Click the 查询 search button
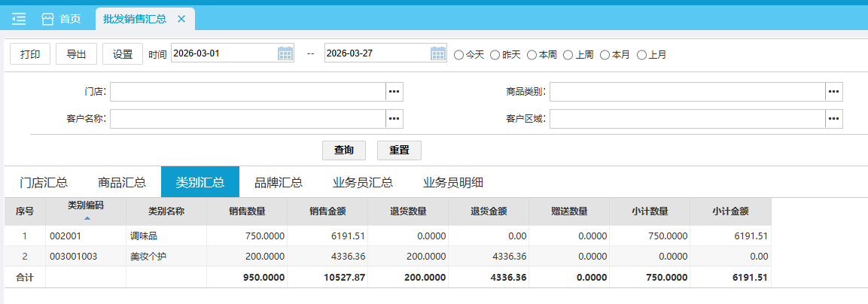 click(344, 150)
